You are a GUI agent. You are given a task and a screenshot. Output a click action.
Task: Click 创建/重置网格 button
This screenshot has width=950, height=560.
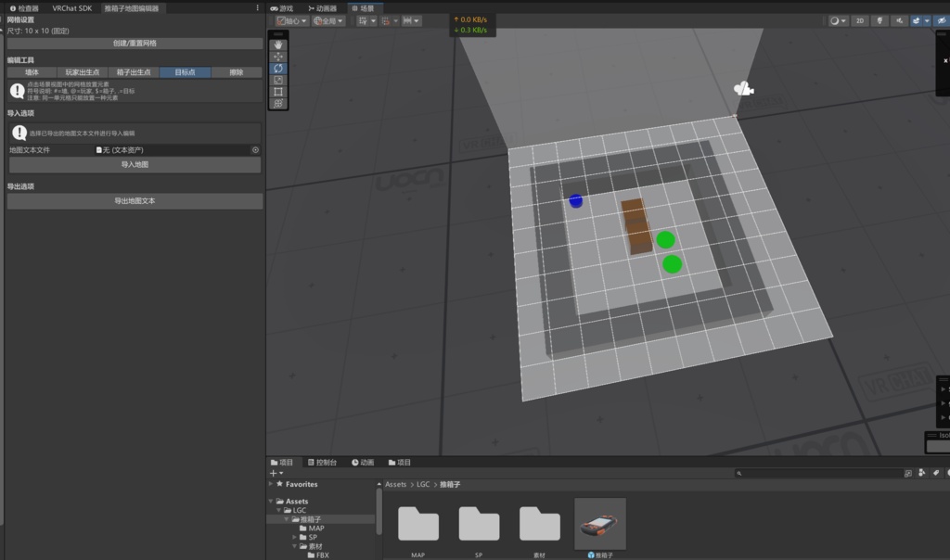[x=135, y=43]
